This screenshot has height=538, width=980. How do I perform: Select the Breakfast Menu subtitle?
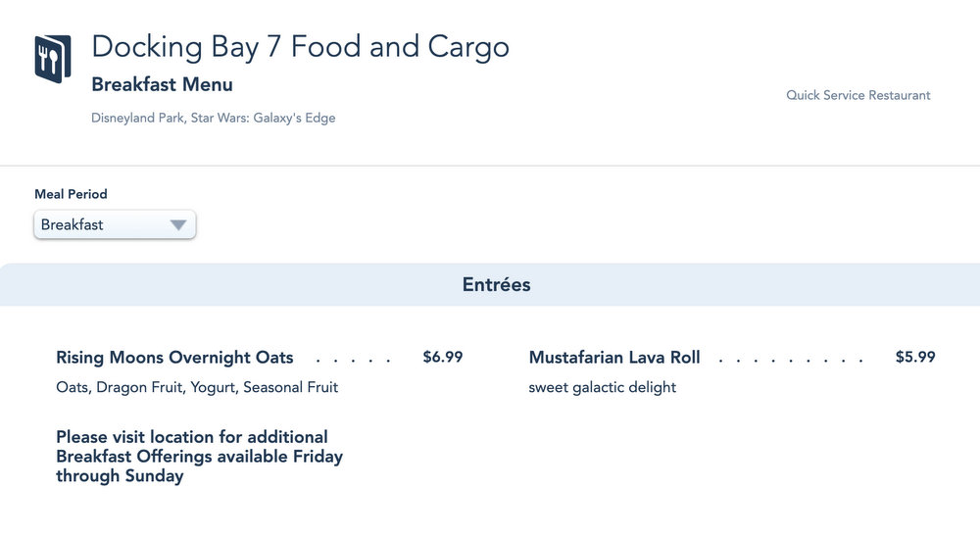point(162,84)
